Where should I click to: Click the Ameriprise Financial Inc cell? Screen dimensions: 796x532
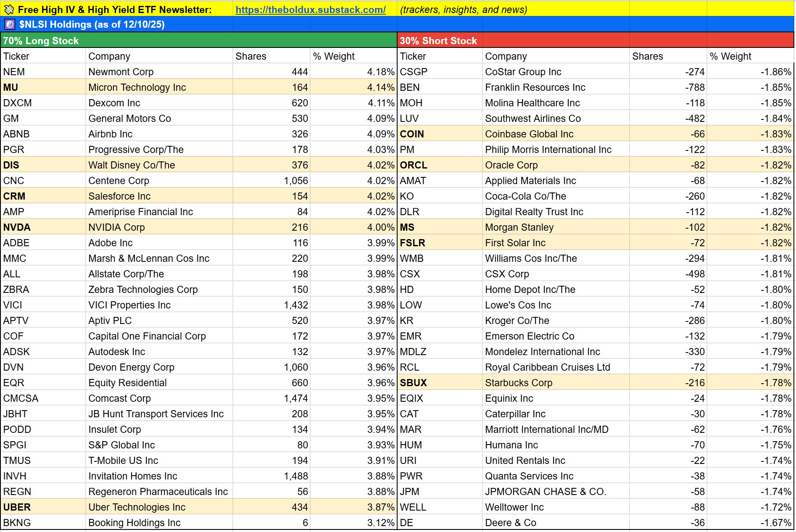159,212
